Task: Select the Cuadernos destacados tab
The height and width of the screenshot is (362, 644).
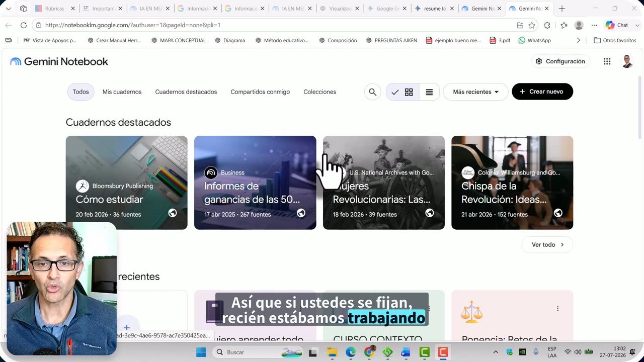Action: (x=186, y=92)
